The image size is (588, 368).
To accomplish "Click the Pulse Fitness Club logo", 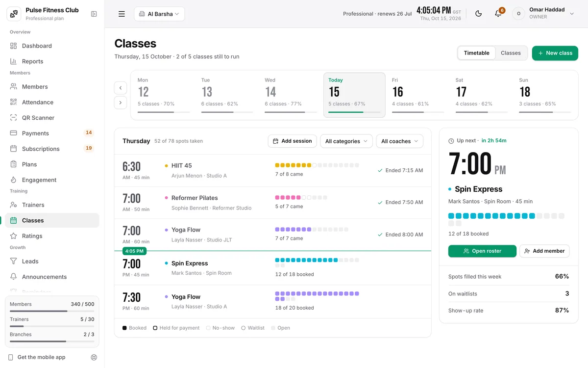I will 13,14.
